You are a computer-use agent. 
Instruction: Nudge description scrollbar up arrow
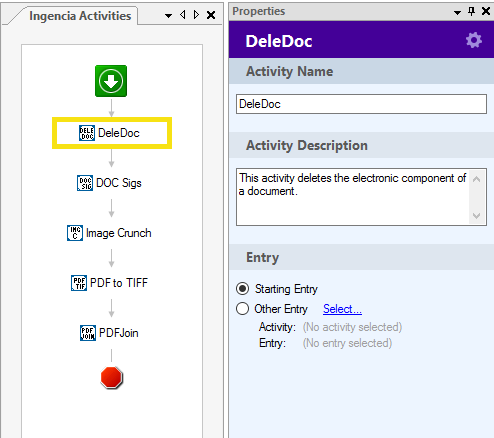[x=477, y=179]
